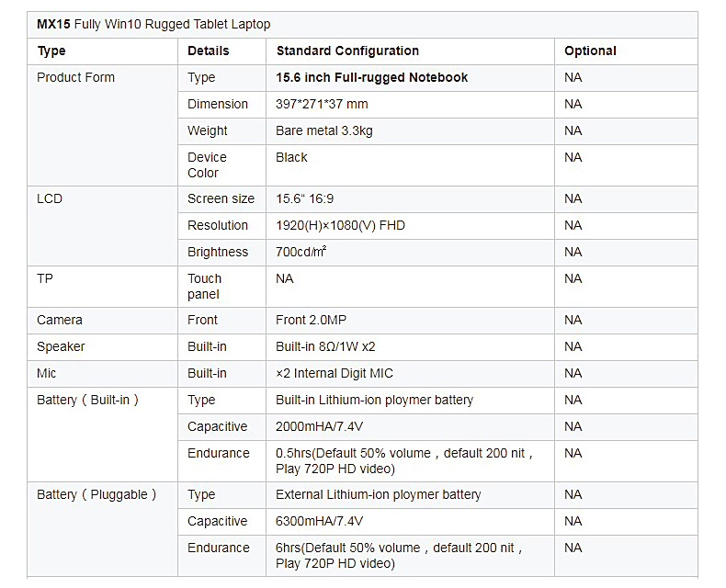The image size is (726, 588).
Task: Click the 700cd/㎡ brightness value
Action: pos(301,253)
